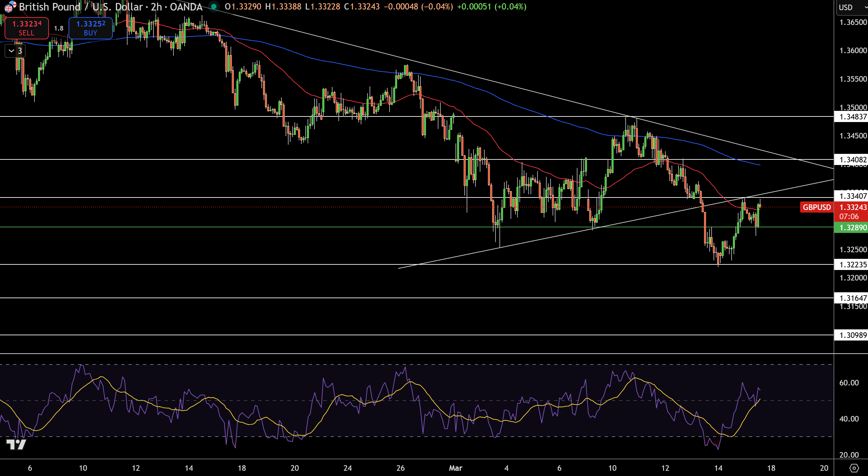Image resolution: width=868 pixels, height=476 pixels.
Task: Click date 26 on the time axis
Action: pyautogui.click(x=400, y=468)
